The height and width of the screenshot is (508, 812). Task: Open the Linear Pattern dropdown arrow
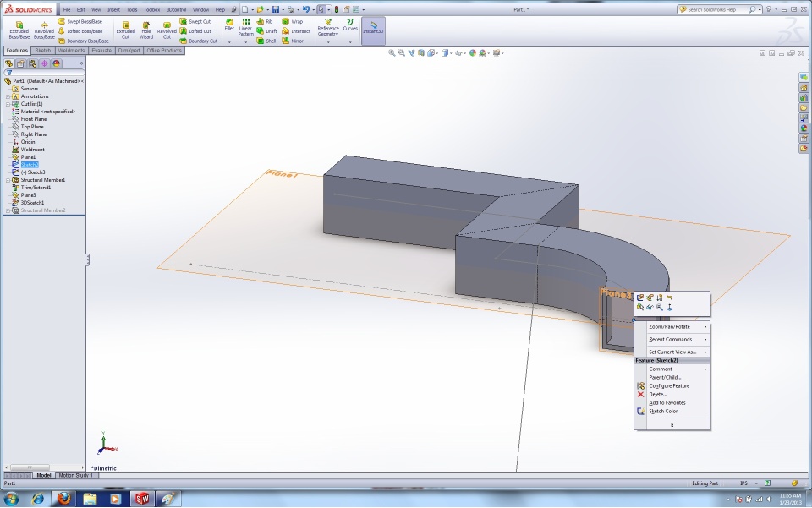click(245, 42)
